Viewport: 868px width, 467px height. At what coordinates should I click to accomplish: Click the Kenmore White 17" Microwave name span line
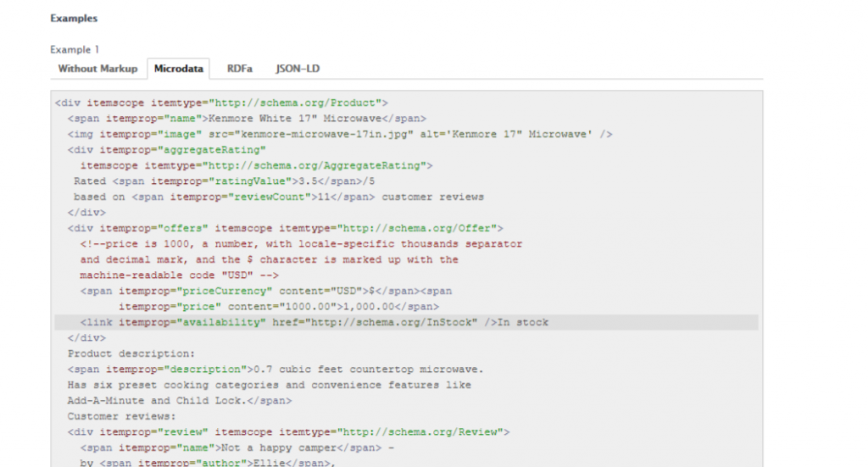247,119
